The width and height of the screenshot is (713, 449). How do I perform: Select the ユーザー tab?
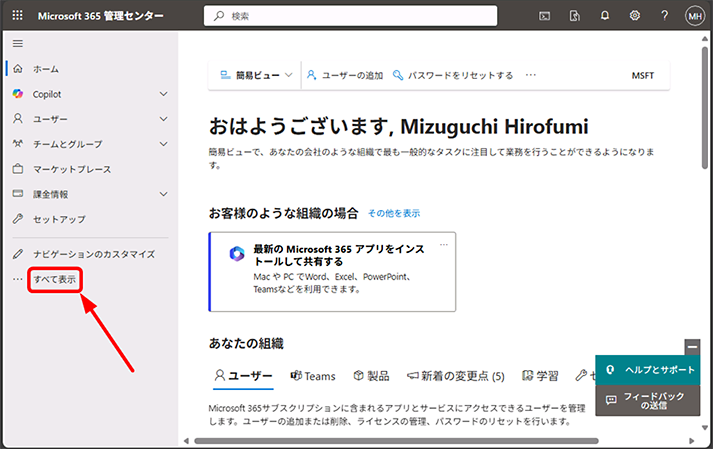tap(243, 376)
